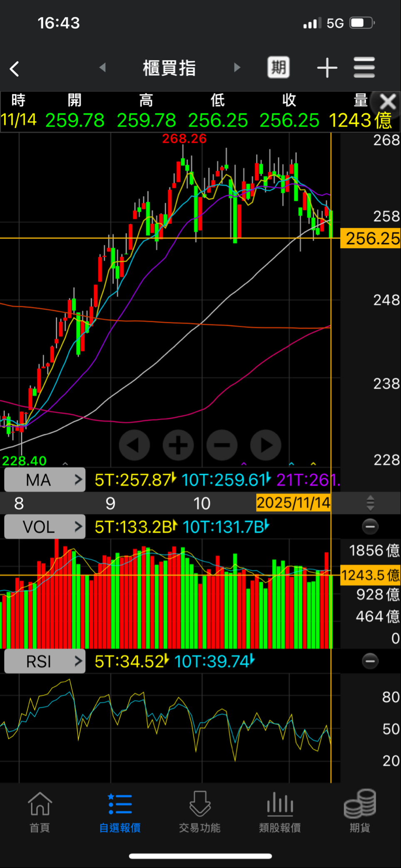Click the chart period up-down stepper arrows
The width and height of the screenshot is (401, 868).
click(x=370, y=503)
